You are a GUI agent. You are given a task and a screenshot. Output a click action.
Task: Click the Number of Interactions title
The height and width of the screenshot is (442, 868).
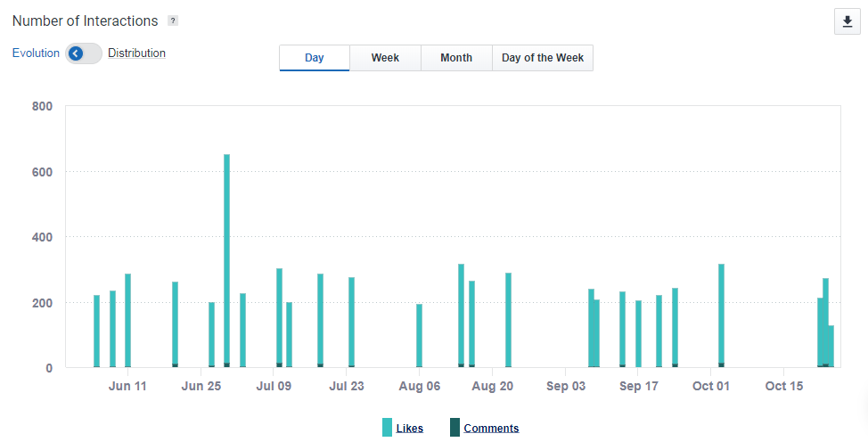point(86,20)
